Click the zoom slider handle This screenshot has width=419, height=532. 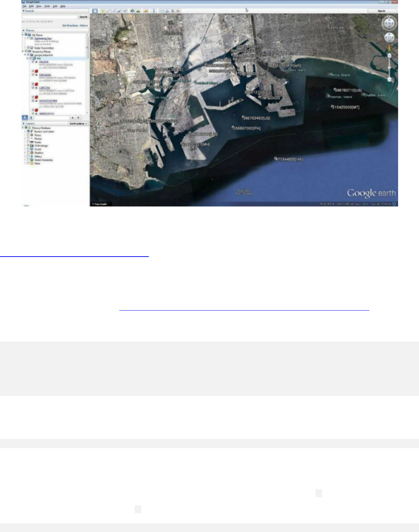389,68
